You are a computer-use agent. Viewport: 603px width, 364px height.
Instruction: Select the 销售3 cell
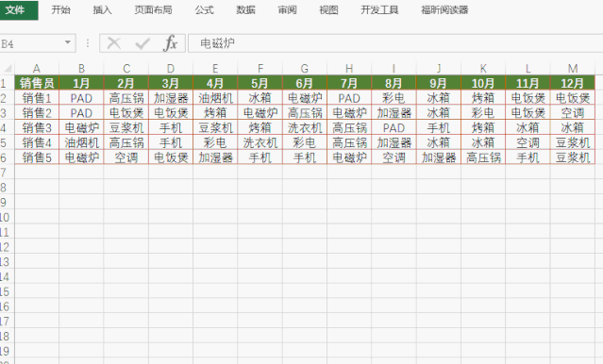click(x=37, y=127)
